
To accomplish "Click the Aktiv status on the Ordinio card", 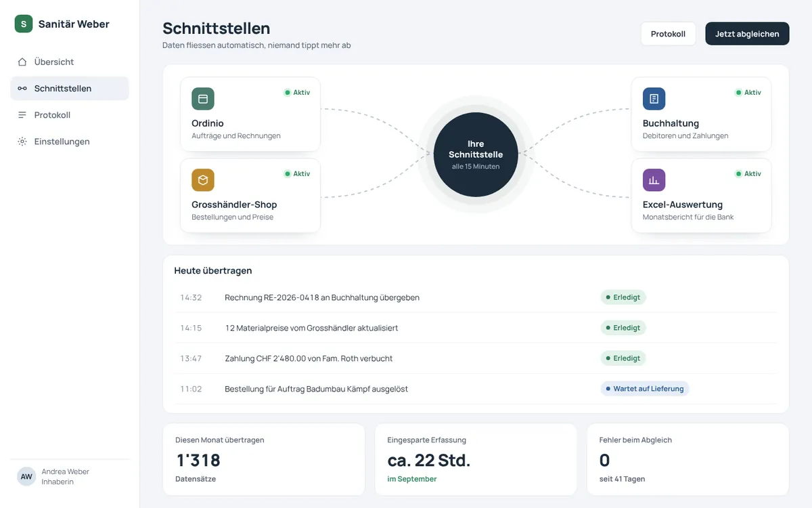I will click(297, 92).
